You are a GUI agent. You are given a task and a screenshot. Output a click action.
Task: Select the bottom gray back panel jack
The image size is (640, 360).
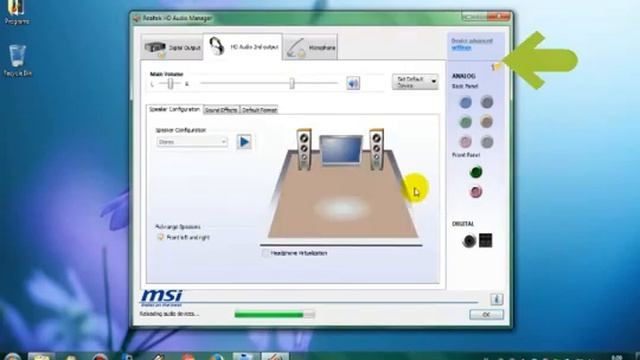487,142
